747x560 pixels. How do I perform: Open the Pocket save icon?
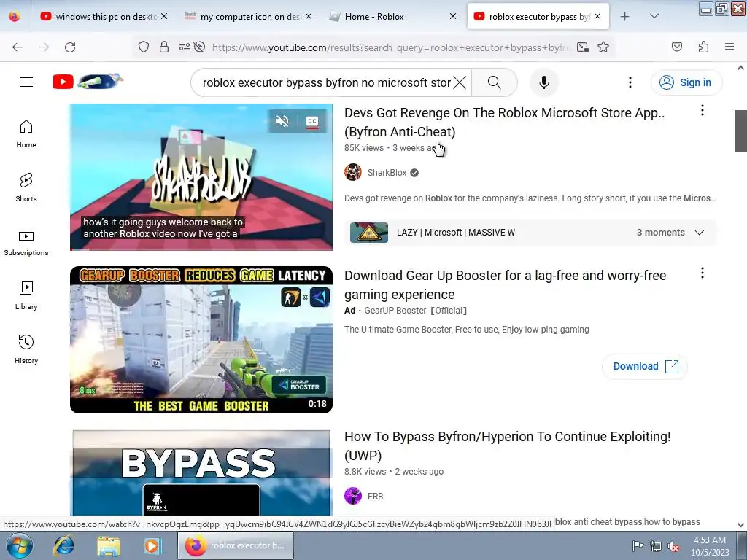click(x=676, y=47)
